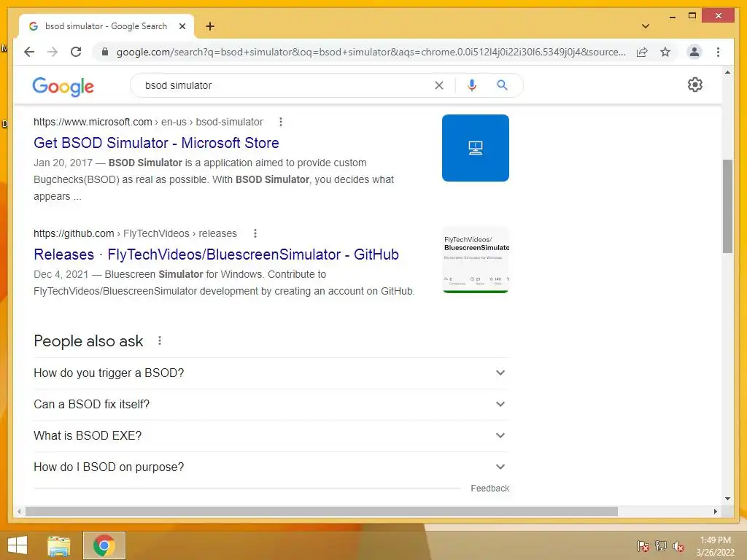Reload the Google search page

coord(76,52)
